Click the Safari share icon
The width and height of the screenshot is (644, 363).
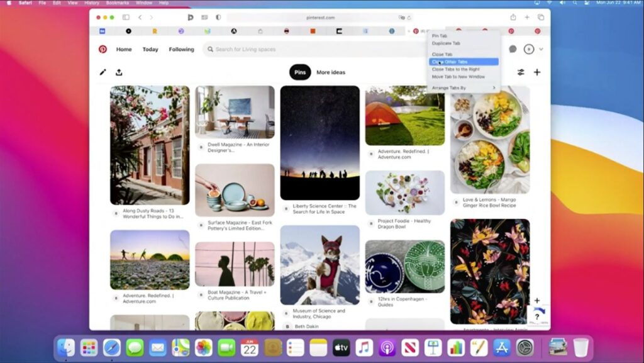513,18
